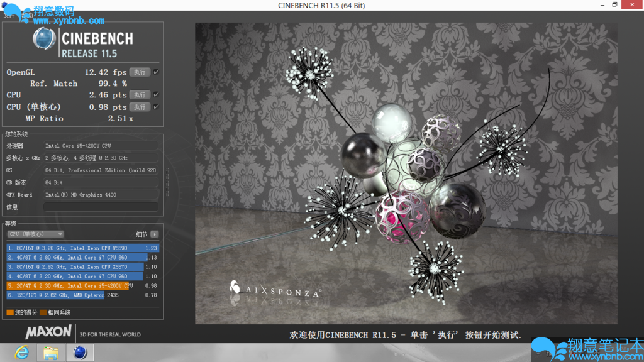Click the Ref. Match value 99.4 %
This screenshot has height=362, width=644.
point(113,84)
